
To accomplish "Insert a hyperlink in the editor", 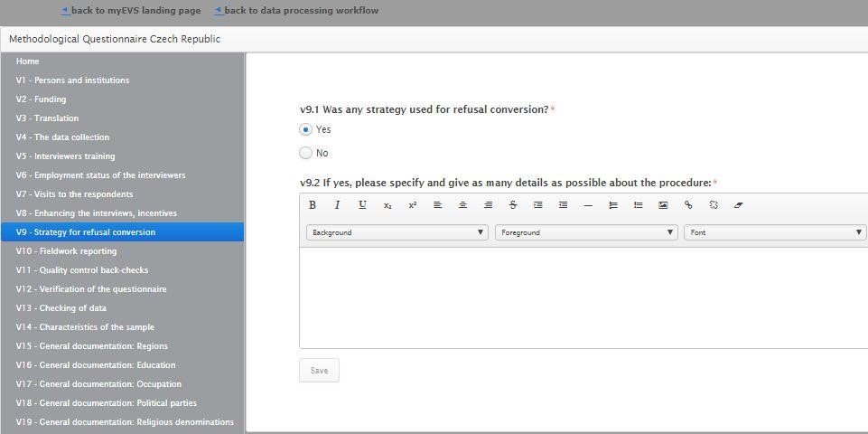I will tap(688, 205).
